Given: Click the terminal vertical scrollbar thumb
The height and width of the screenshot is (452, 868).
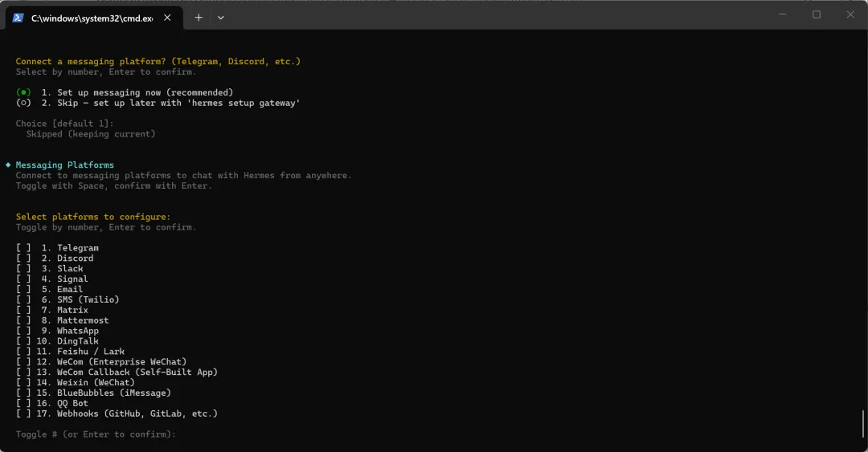Looking at the screenshot, I should (864, 423).
